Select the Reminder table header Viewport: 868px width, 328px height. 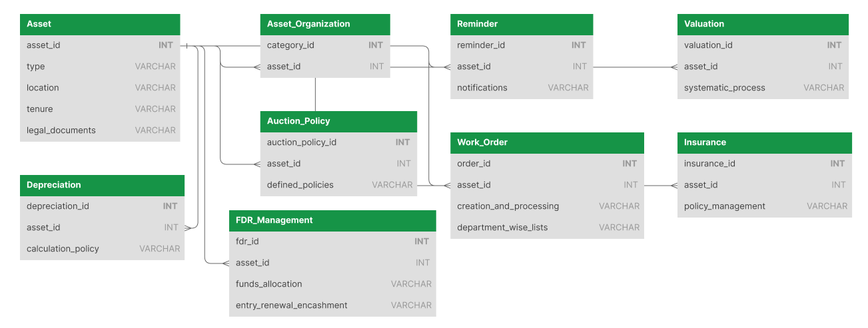click(x=522, y=24)
